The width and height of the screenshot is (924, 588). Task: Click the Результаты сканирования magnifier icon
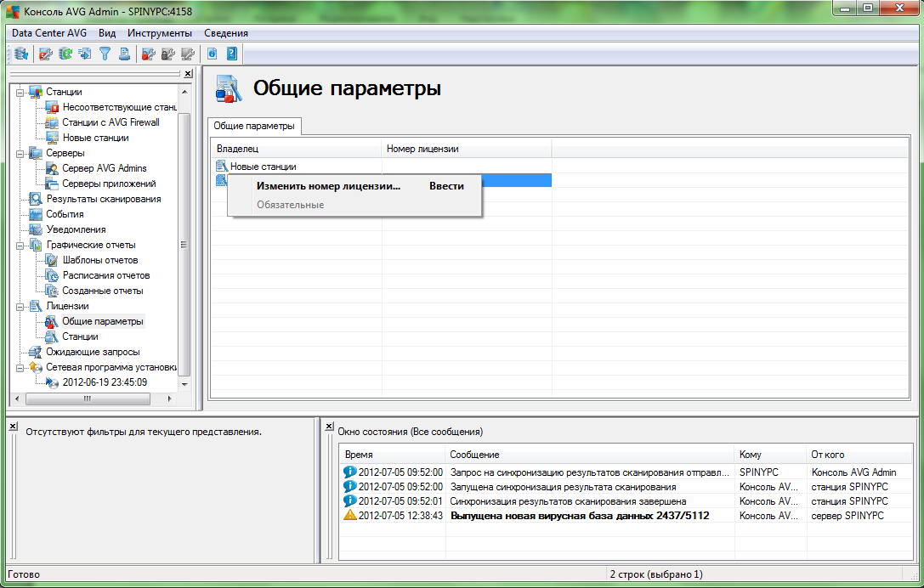[36, 199]
